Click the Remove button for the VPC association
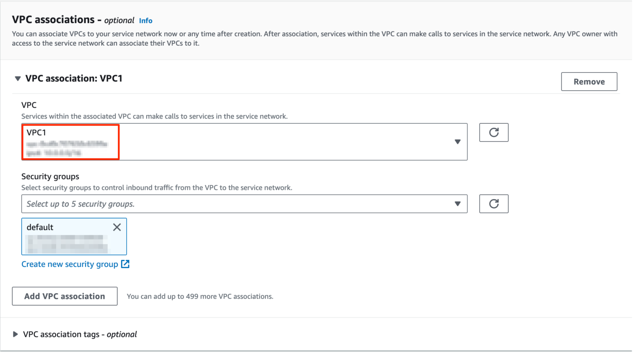Image resolution: width=644 pixels, height=352 pixels. (x=589, y=81)
